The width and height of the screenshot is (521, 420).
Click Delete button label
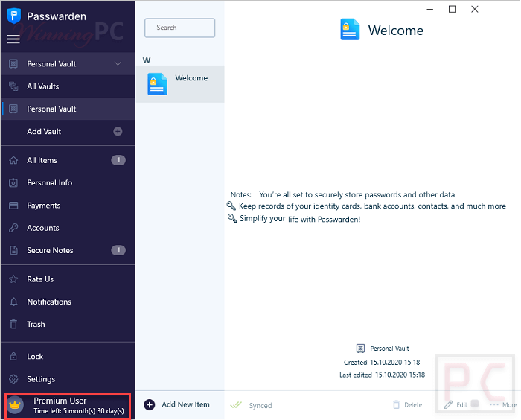tap(413, 405)
